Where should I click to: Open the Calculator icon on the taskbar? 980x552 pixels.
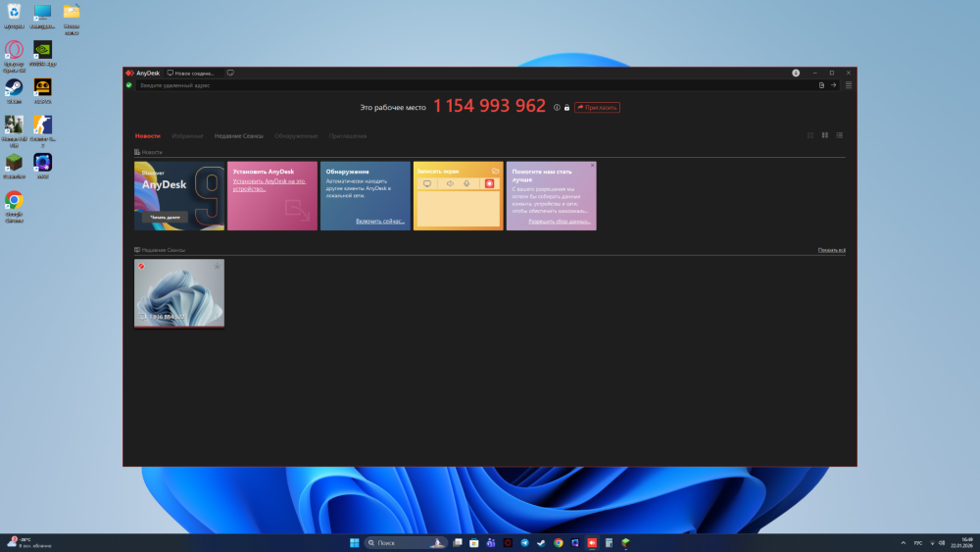coord(609,542)
